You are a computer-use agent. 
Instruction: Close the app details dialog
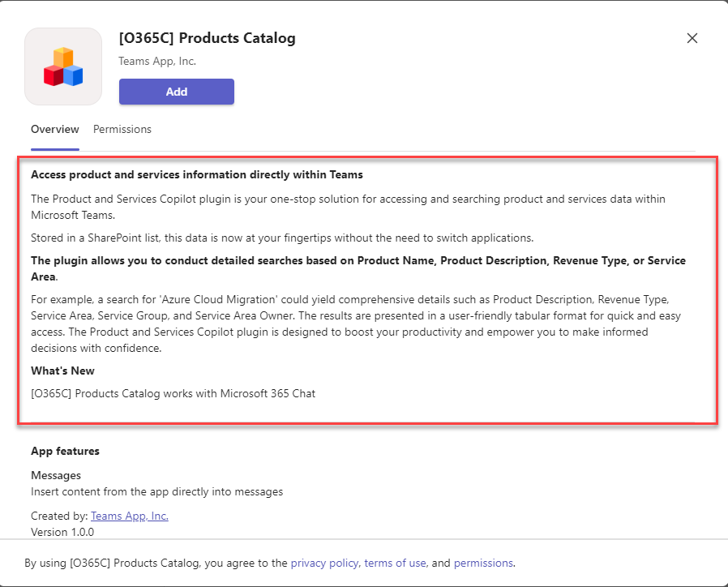coord(692,38)
